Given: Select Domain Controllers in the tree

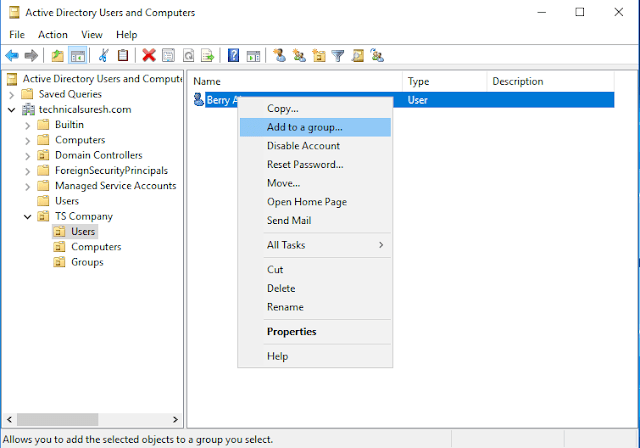Looking at the screenshot, I should point(98,155).
